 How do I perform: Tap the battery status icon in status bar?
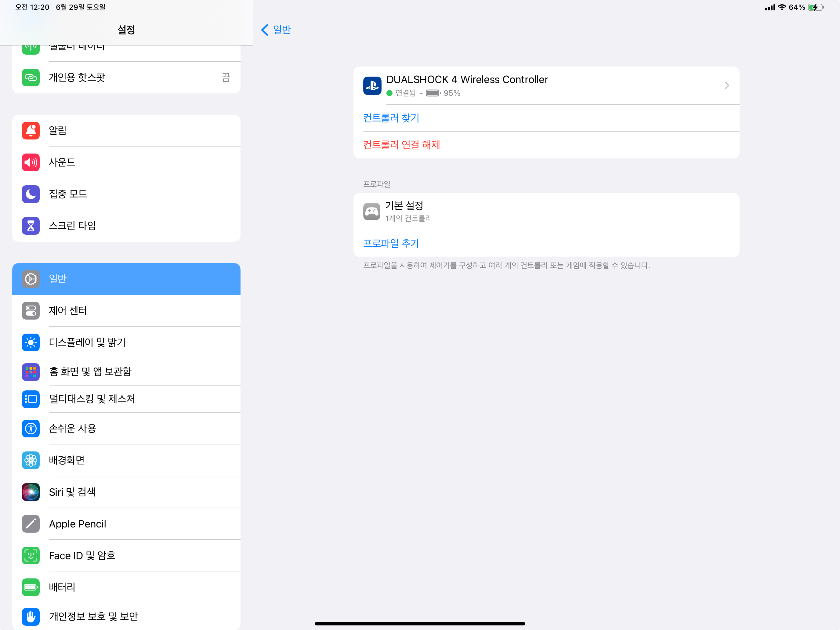click(x=815, y=7)
